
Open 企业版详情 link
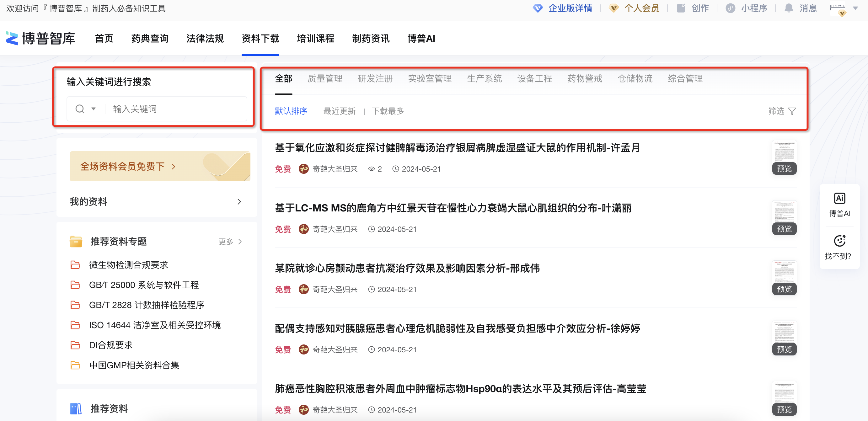[x=570, y=8]
